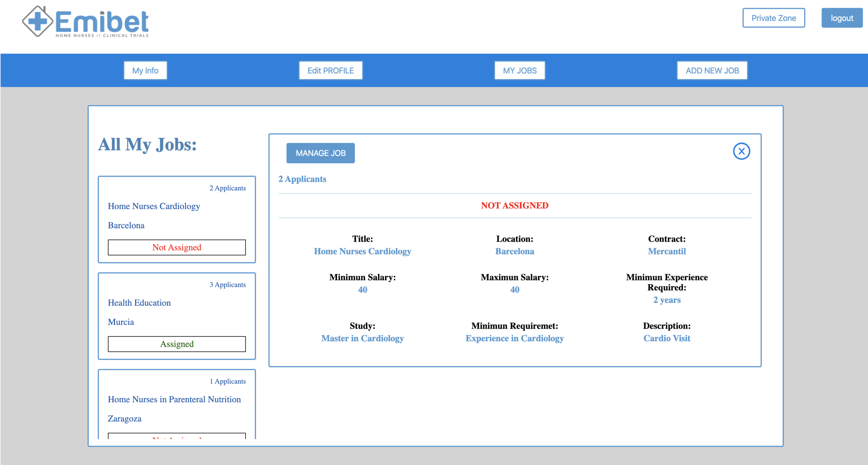Click the Master in Cardiology study value
Screen dimensions: 868x465
[362, 338]
